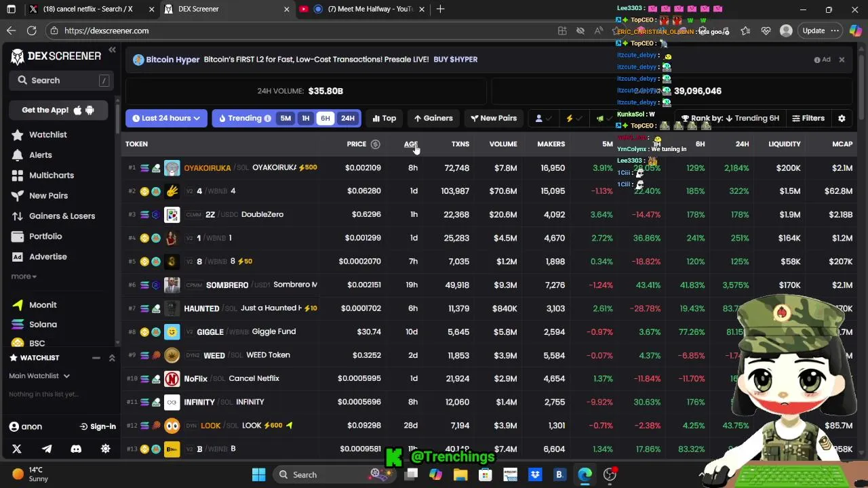Toggle the boosted lightning filter checkbox
Viewport: 868px width, 488px height.
(574, 118)
